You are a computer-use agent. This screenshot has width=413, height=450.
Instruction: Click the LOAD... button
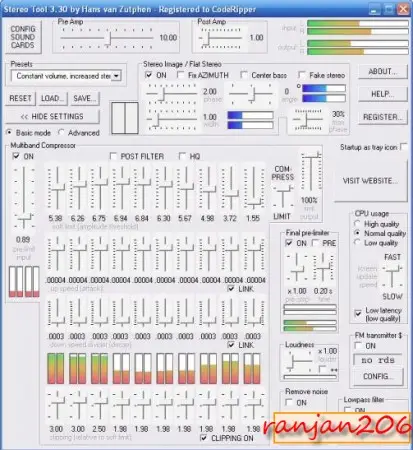[x=52, y=98]
